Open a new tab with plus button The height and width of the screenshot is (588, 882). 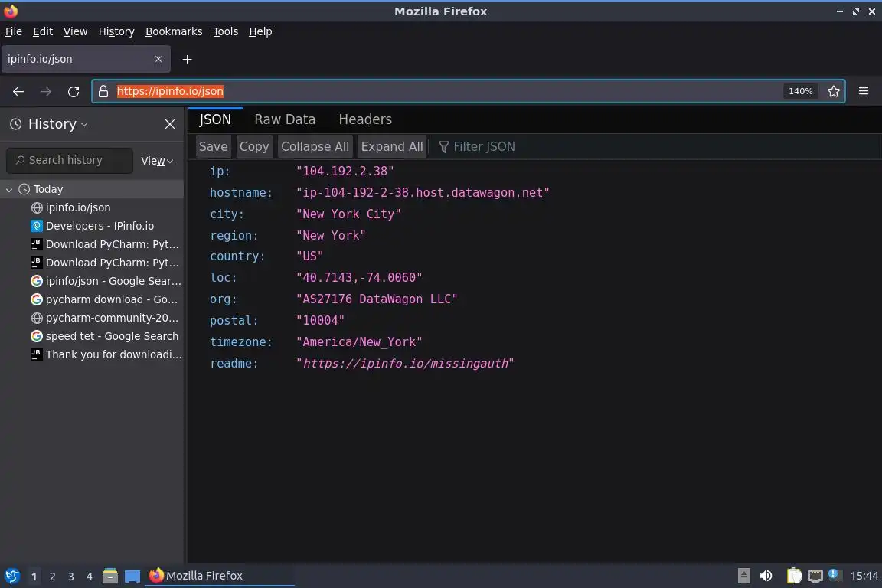pyautogui.click(x=188, y=59)
